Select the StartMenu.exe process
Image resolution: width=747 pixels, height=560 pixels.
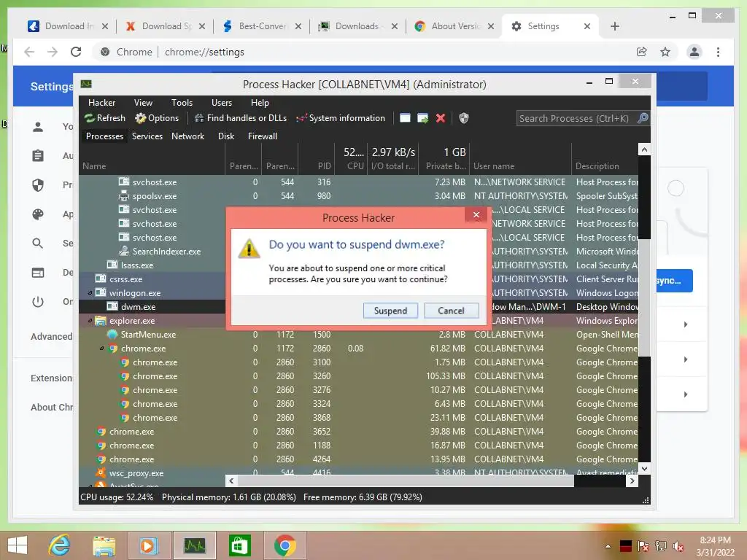click(147, 334)
